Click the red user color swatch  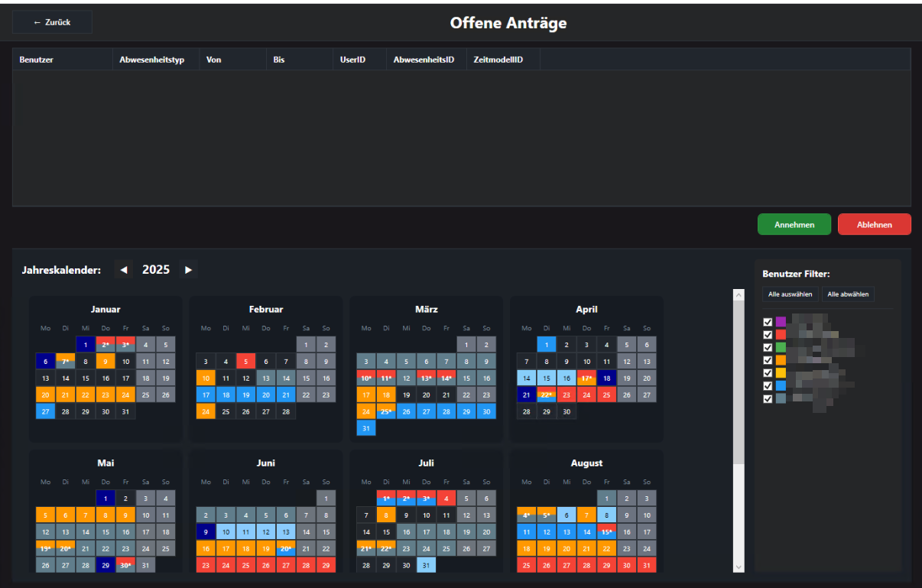pyautogui.click(x=781, y=334)
